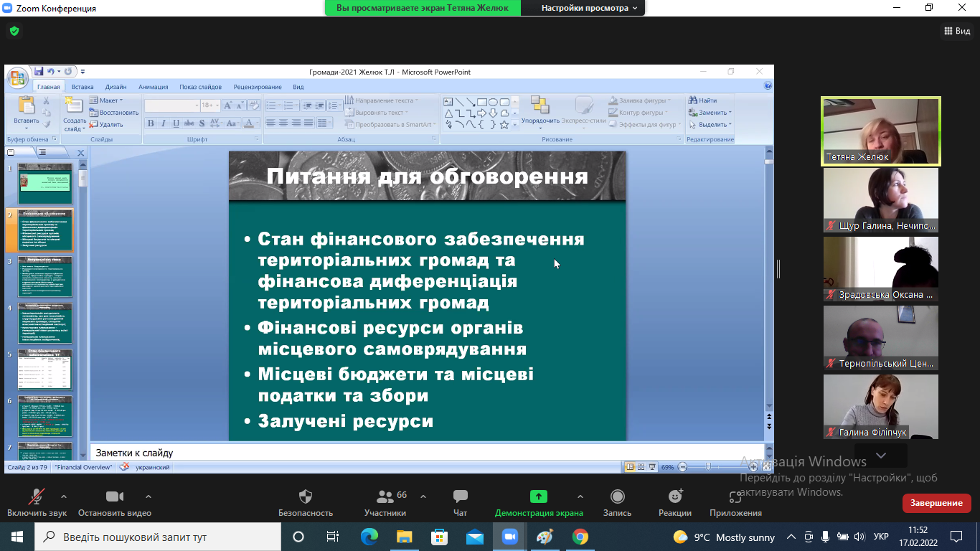This screenshot has width=980, height=551.
Task: Toggle Bold formatting in PowerPoint ribbon
Action: (x=151, y=123)
